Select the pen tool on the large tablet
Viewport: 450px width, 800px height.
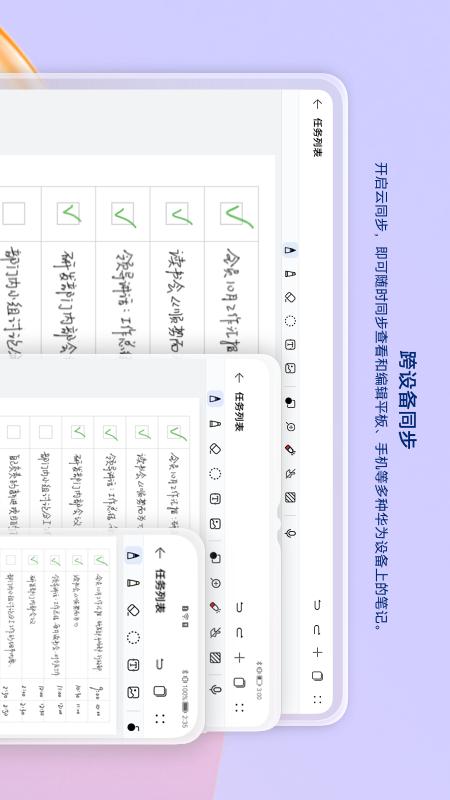[290, 250]
